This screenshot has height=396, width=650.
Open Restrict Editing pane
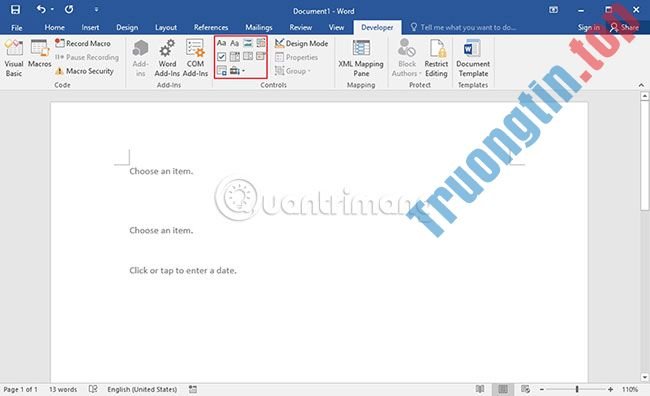(x=436, y=58)
